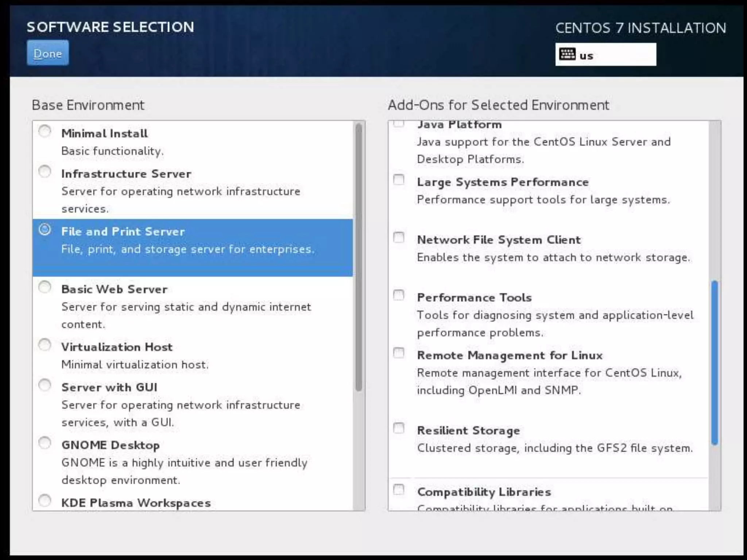Image resolution: width=747 pixels, height=560 pixels.
Task: Select the Minimal Install radio button
Action: 45,131
